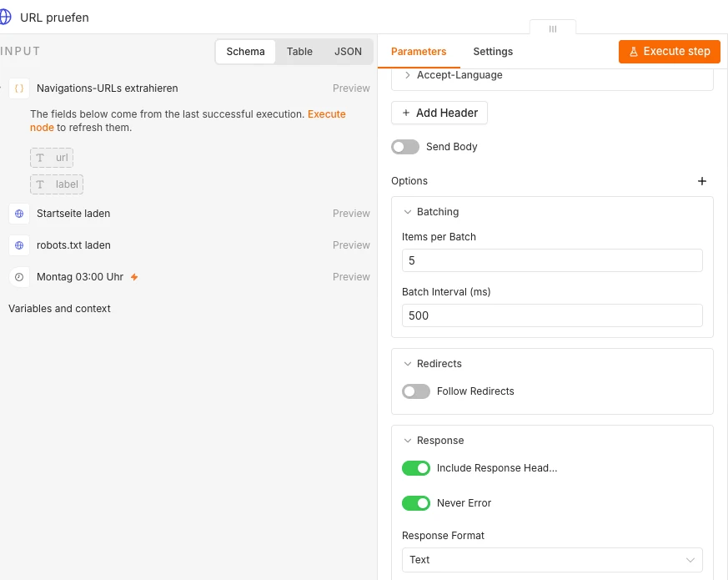Click Preview for Navigations-URLs extrahieren
Screen dimensions: 728x580
click(351, 88)
